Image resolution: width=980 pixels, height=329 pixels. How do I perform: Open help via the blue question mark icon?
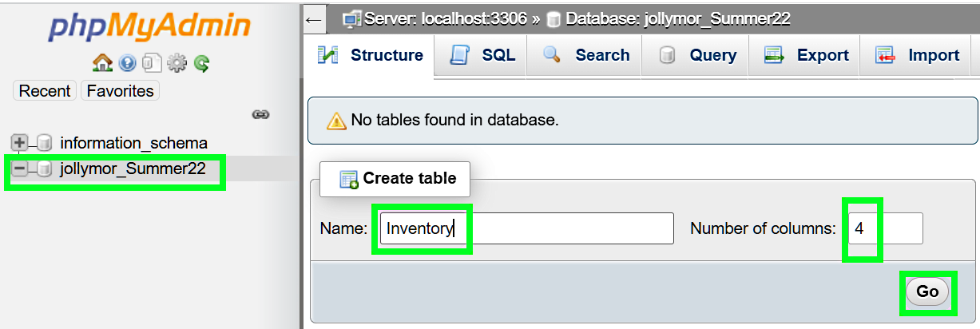tap(127, 63)
